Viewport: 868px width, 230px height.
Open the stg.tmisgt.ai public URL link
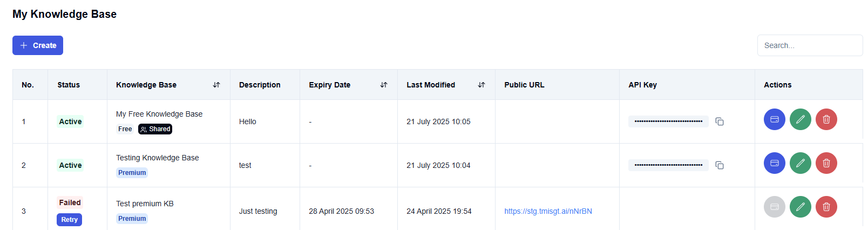(x=548, y=211)
